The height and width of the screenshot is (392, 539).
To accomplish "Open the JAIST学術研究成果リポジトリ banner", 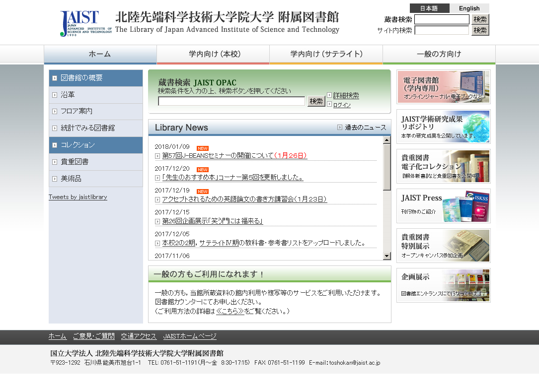I will (x=444, y=127).
